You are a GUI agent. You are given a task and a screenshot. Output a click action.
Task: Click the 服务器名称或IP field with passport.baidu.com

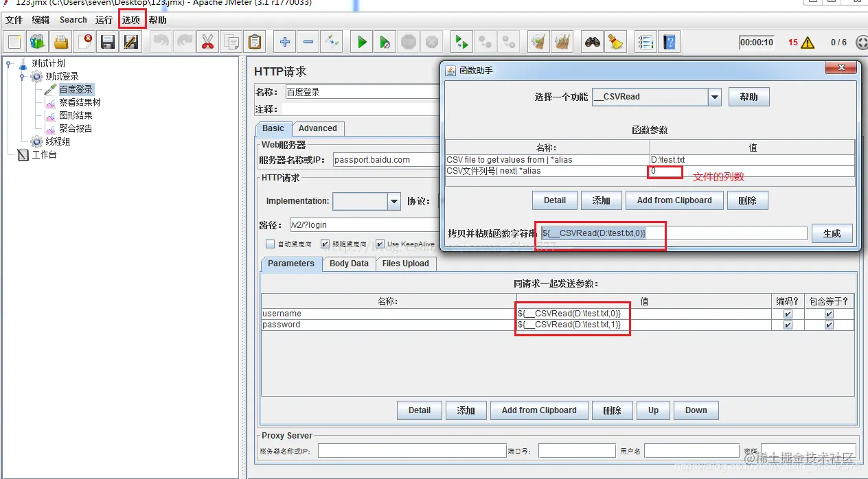[386, 160]
